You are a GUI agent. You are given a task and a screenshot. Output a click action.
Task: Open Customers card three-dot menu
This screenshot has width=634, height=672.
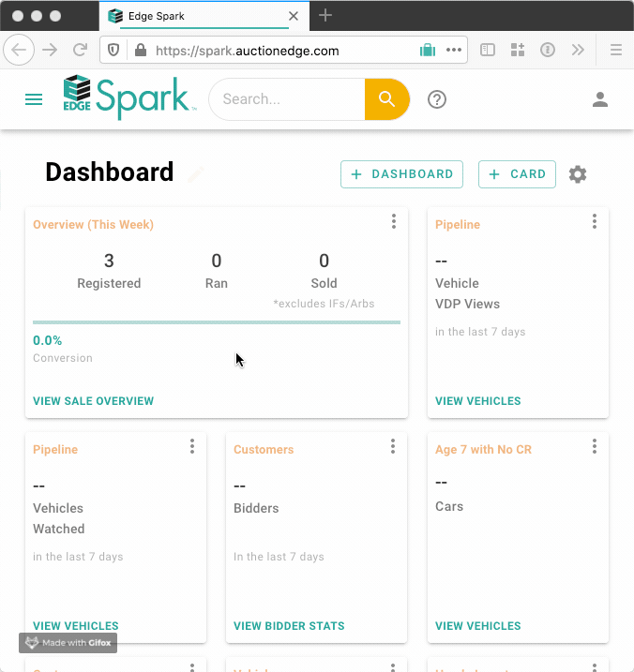pos(392,446)
